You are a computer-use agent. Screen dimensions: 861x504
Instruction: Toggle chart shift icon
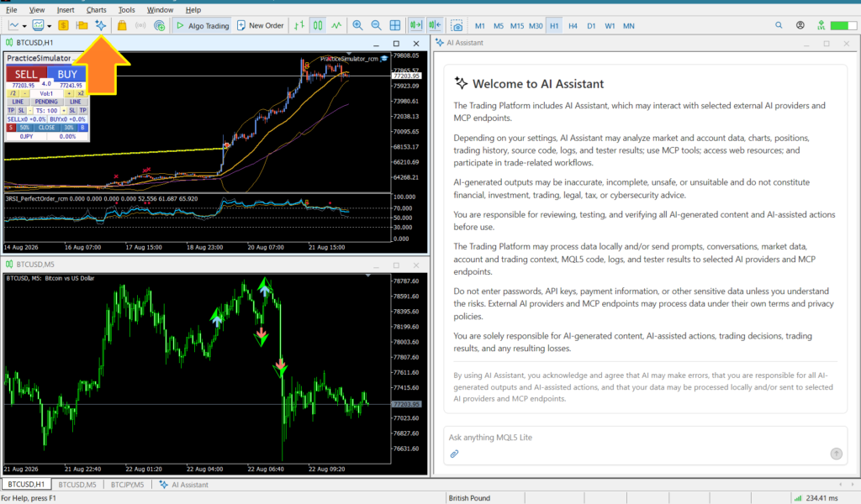tap(435, 25)
